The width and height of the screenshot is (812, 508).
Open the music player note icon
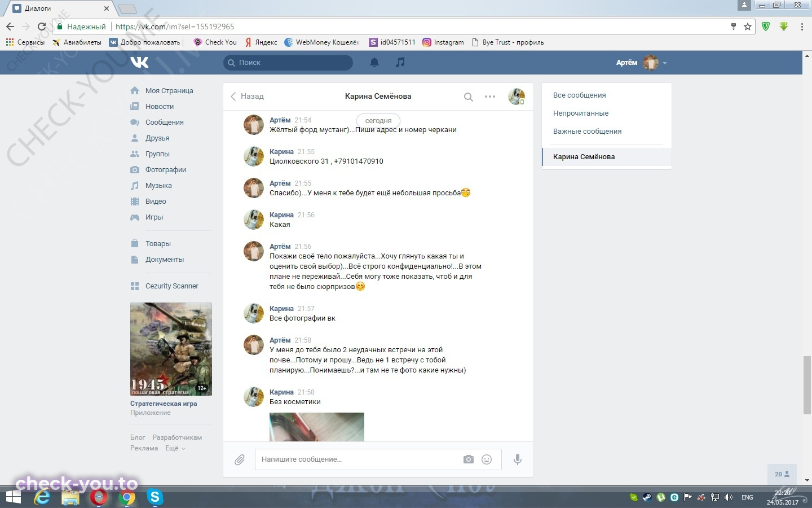click(x=400, y=62)
